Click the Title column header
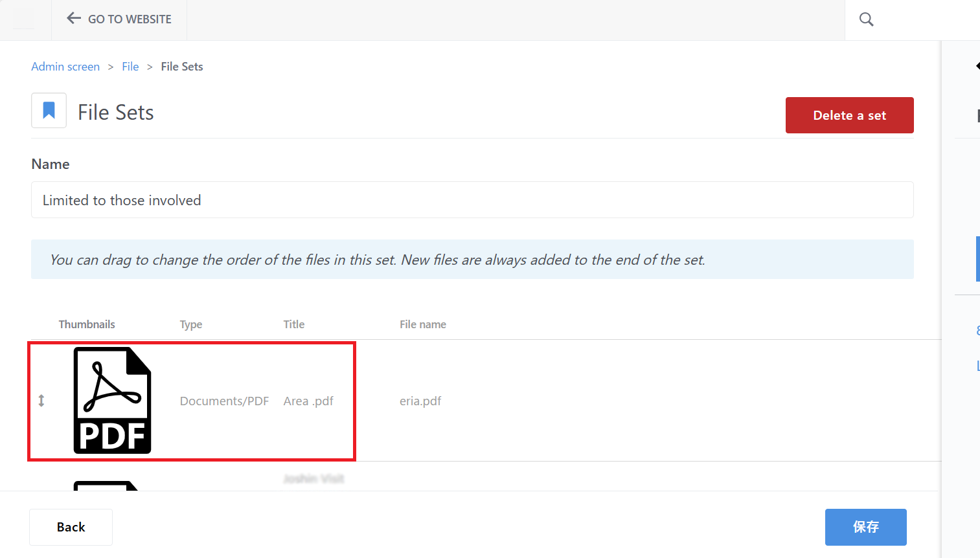The image size is (980, 558). click(294, 324)
